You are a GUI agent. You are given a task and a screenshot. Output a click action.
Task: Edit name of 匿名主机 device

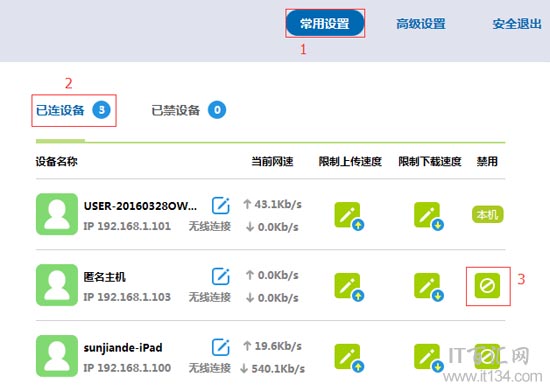[221, 276]
